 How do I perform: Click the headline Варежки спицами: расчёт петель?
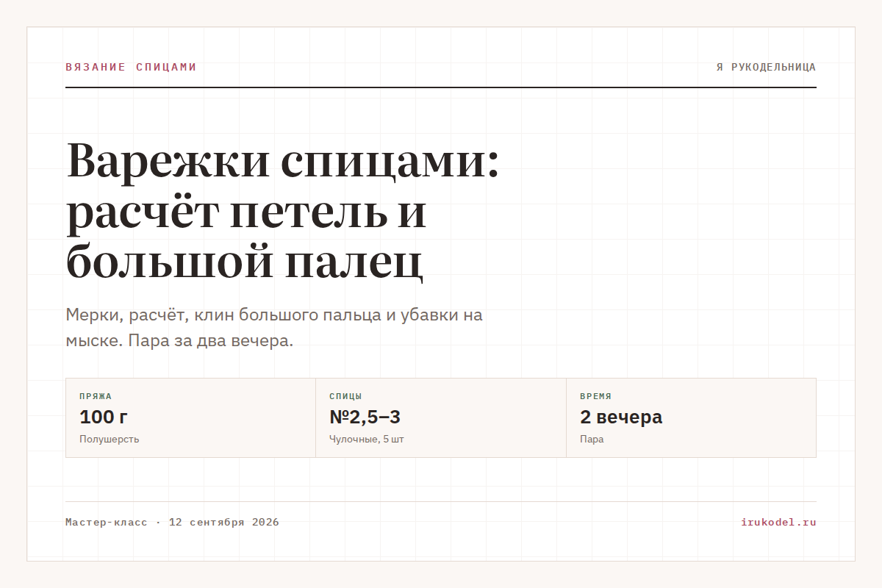[x=283, y=212]
